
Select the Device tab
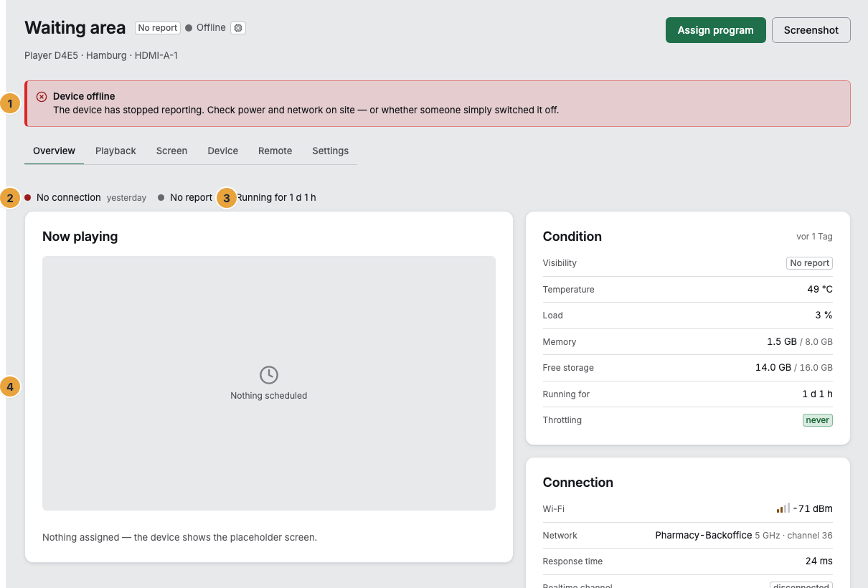coord(223,151)
